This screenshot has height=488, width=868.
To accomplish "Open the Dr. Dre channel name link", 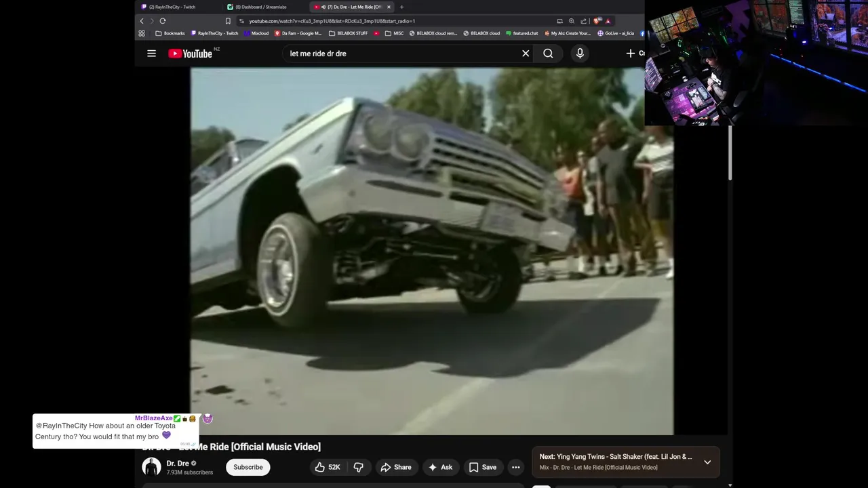I will (x=178, y=464).
